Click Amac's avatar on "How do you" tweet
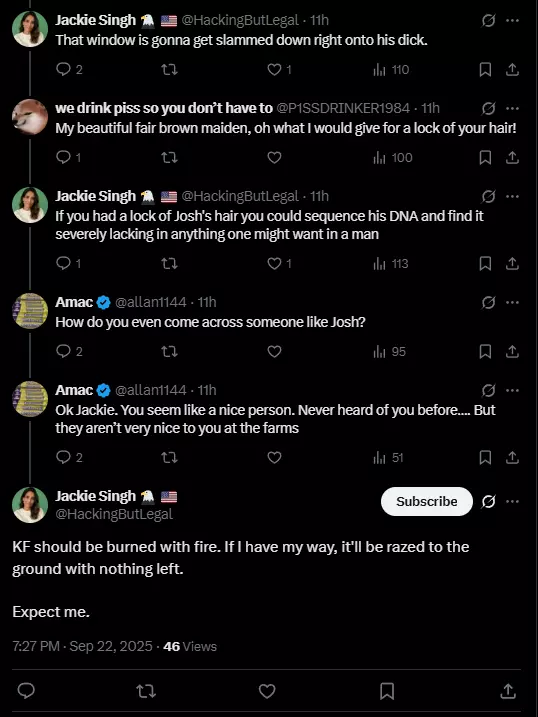The image size is (538, 717). [30, 311]
